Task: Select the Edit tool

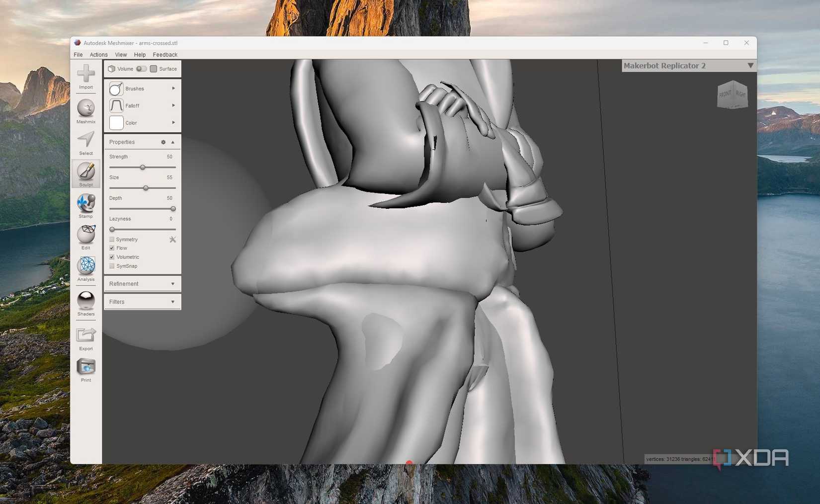Action: pyautogui.click(x=85, y=237)
